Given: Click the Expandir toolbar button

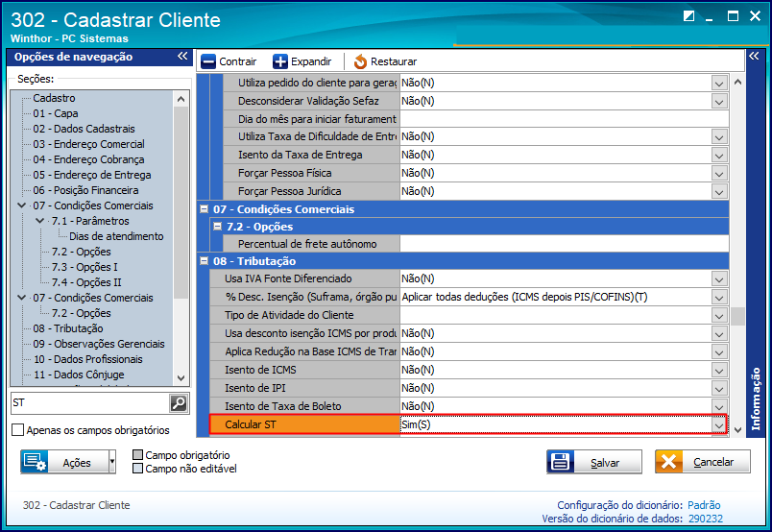Looking at the screenshot, I should (x=302, y=61).
